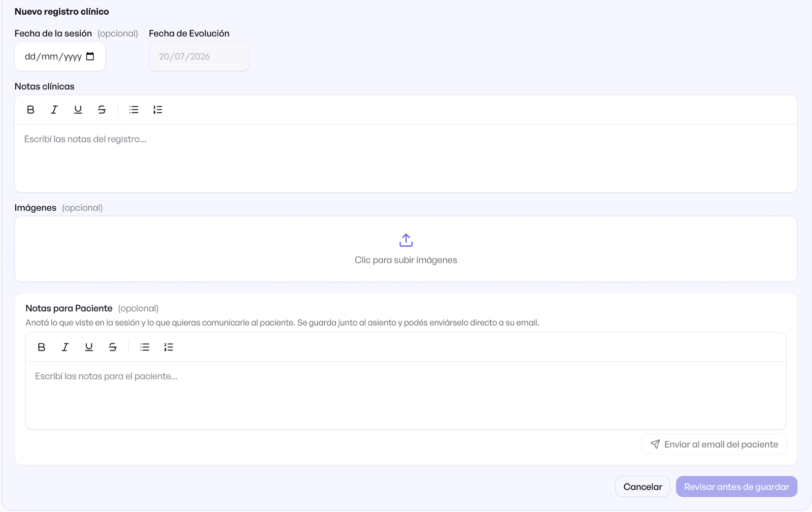The height and width of the screenshot is (512, 812).
Task: Open calendar picker for Fecha de la sesión
Action: click(90, 56)
